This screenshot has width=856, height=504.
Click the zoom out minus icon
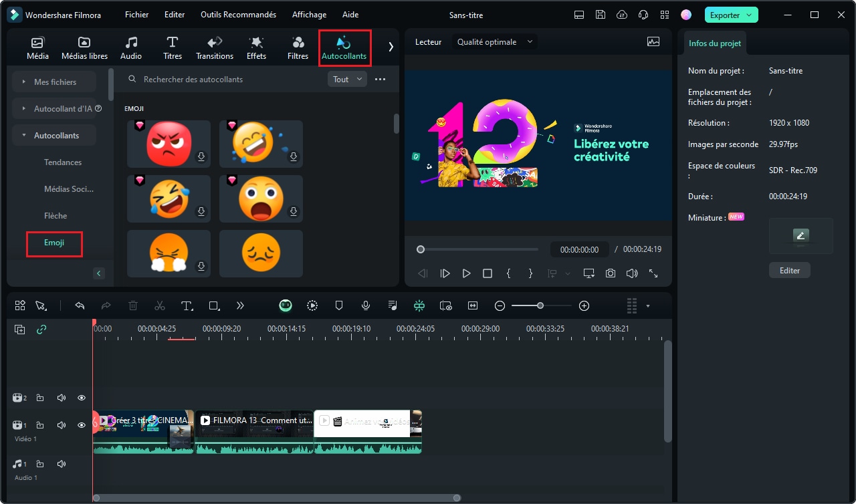click(x=500, y=305)
